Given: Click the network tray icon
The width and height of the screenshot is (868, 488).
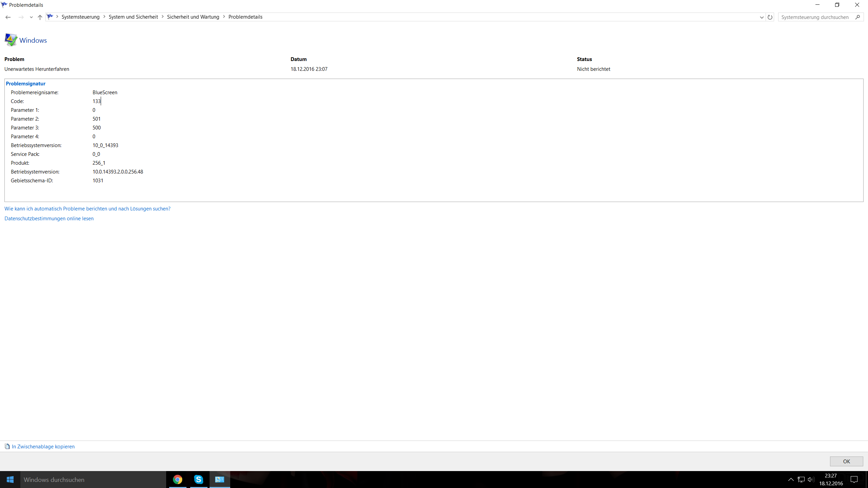Looking at the screenshot, I should point(801,480).
